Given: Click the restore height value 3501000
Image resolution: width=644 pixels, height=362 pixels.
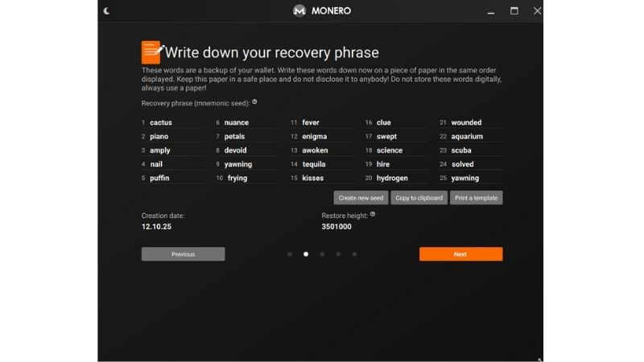Looking at the screenshot, I should pyautogui.click(x=336, y=227).
